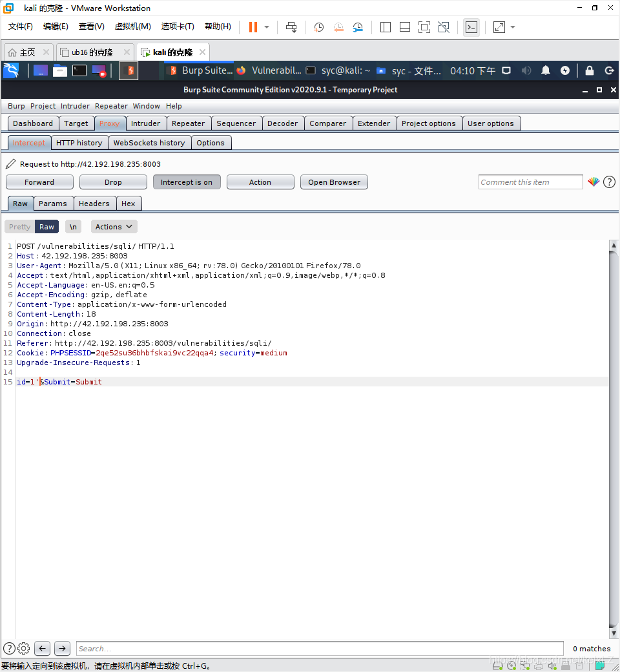This screenshot has height=672, width=620.
Task: Click the power manager lightning icon
Action: (x=565, y=70)
